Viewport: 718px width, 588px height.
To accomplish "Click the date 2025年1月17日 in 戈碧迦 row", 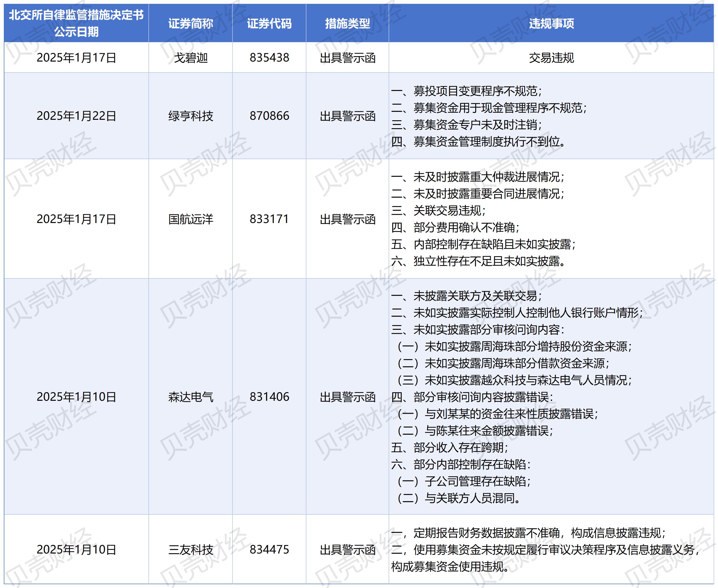I will 76,57.
